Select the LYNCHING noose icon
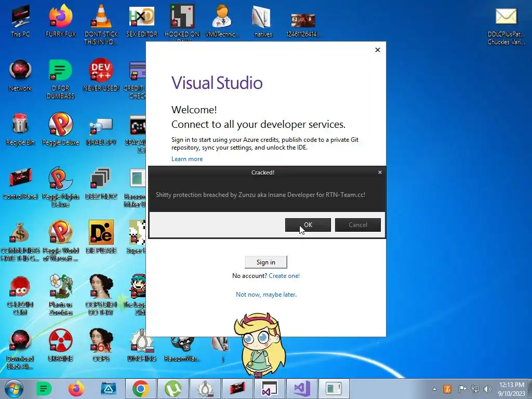Image resolution: width=532 pixels, height=399 pixels. pyautogui.click(x=142, y=345)
